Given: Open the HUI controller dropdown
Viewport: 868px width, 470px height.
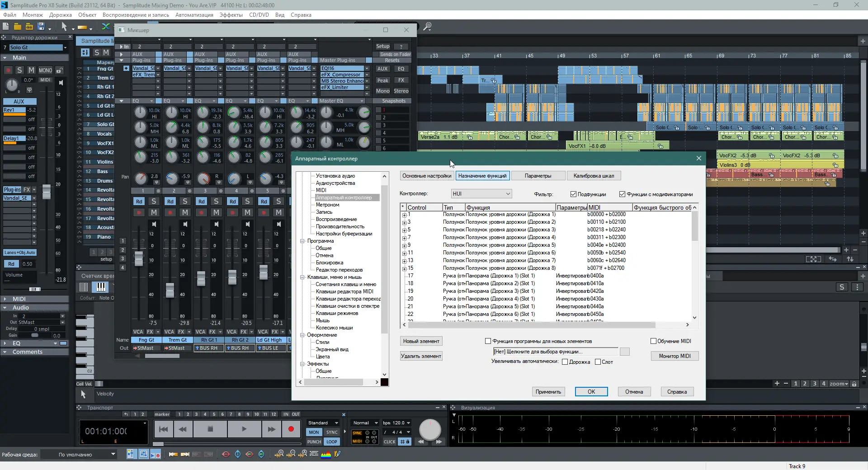Looking at the screenshot, I should 481,194.
